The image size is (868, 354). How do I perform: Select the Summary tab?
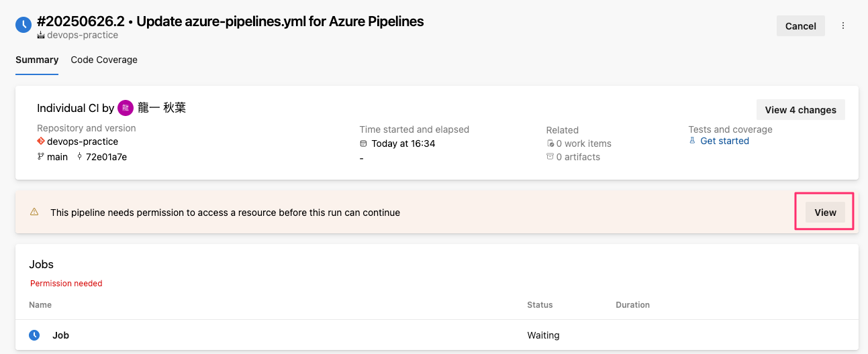tap(37, 60)
